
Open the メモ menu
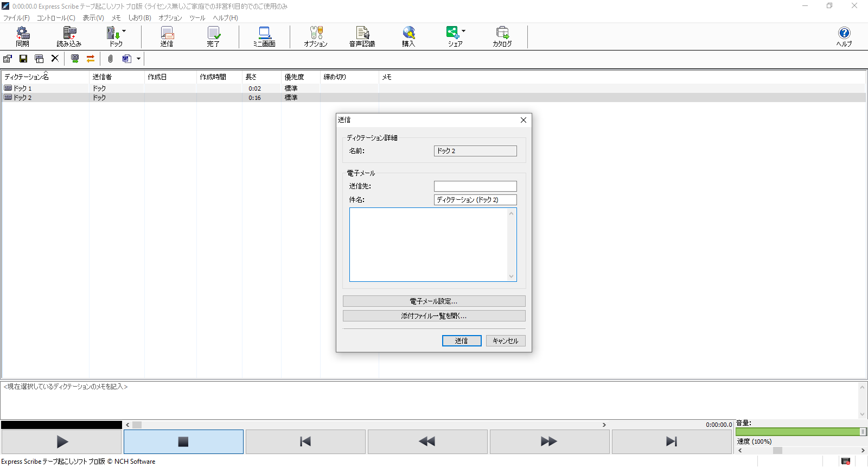(x=116, y=18)
